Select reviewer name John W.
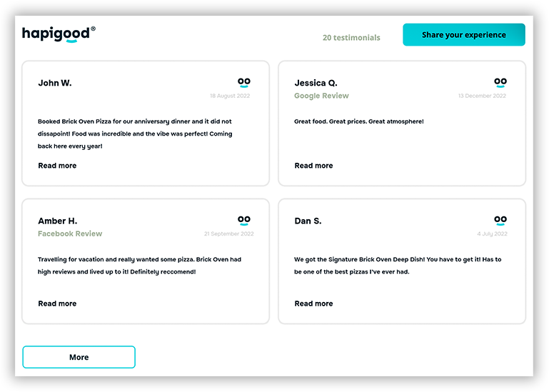 point(55,83)
